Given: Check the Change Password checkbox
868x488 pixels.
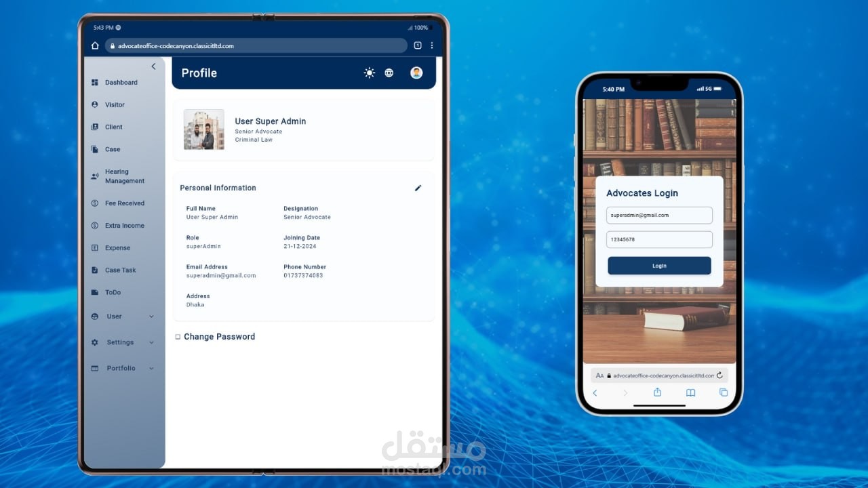Looking at the screenshot, I should (x=178, y=337).
